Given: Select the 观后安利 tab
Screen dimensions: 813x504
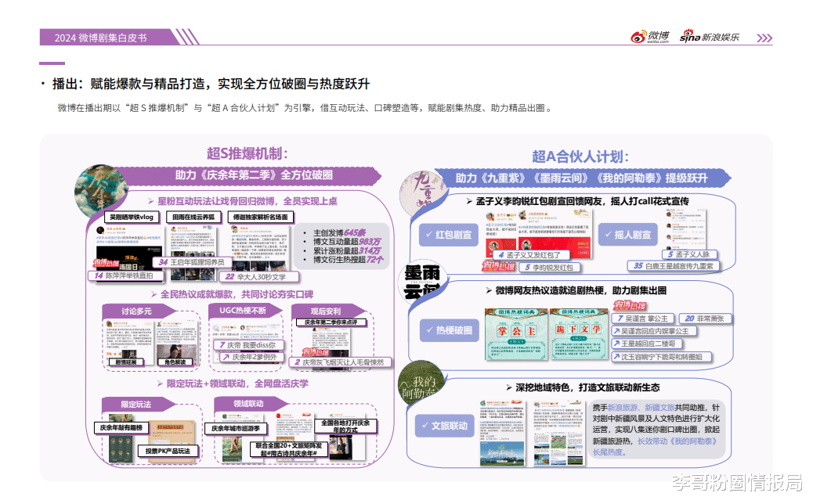Looking at the screenshot, I should point(329,311).
